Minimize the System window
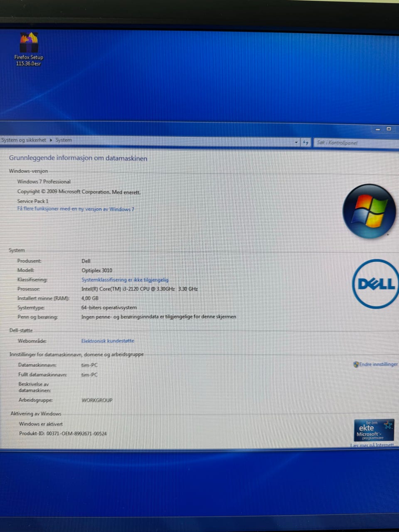399x532 pixels. pos(378,129)
